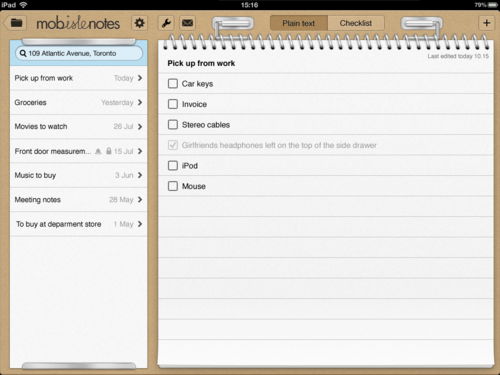This screenshot has width=500, height=375.
Task: Click the wrench tools icon
Action: (x=166, y=23)
